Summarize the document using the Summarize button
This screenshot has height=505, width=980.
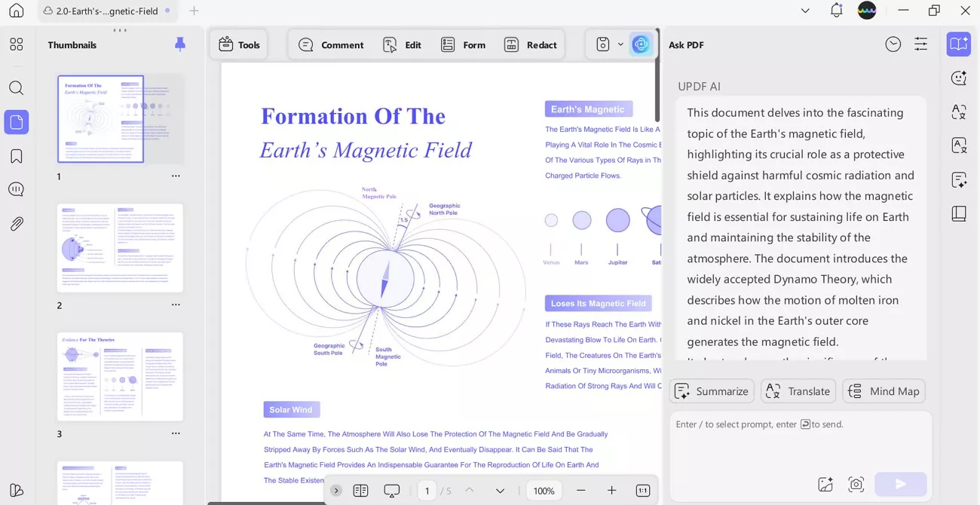(712, 390)
